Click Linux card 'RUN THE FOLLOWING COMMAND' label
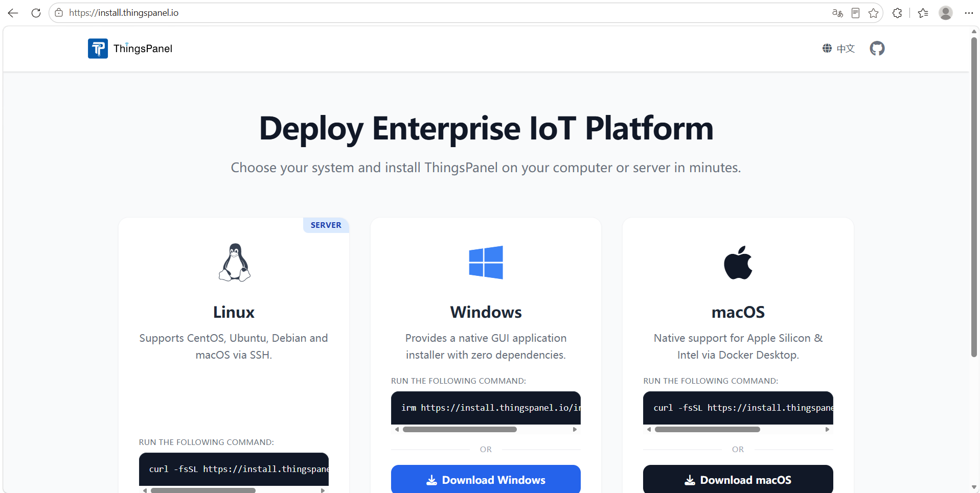Viewport: 980px width, 493px height. click(x=207, y=442)
